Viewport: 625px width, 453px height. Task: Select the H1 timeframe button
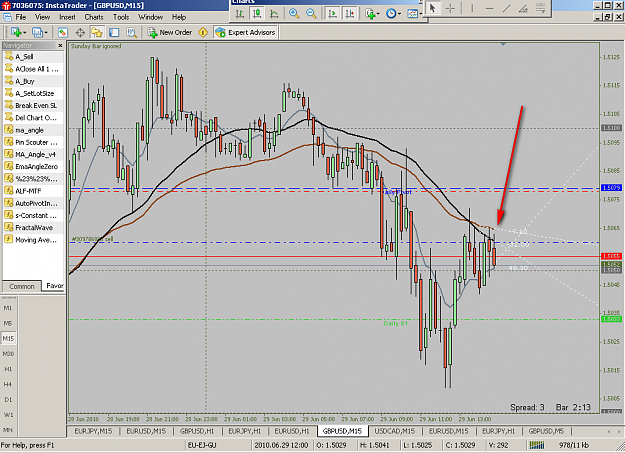click(x=8, y=369)
